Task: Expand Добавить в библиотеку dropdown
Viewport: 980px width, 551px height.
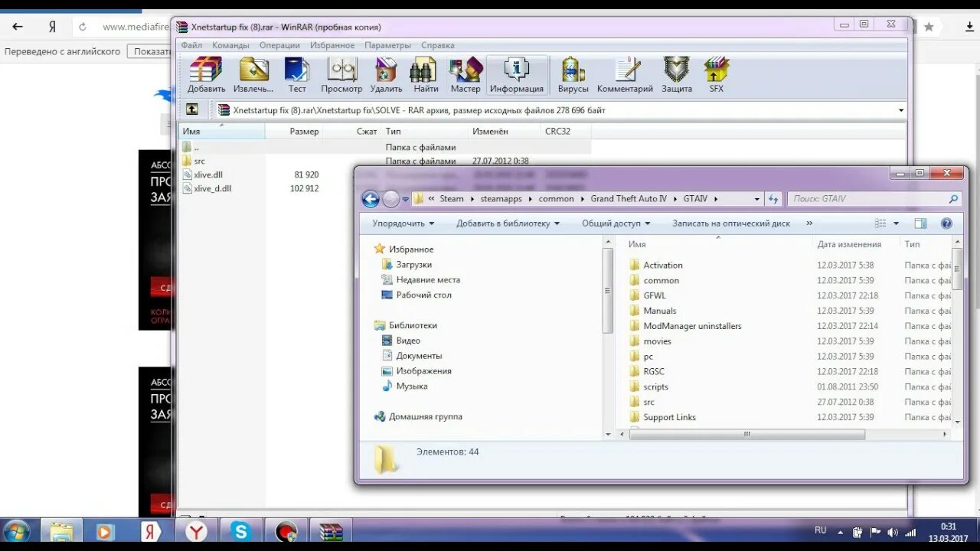Action: 508,223
